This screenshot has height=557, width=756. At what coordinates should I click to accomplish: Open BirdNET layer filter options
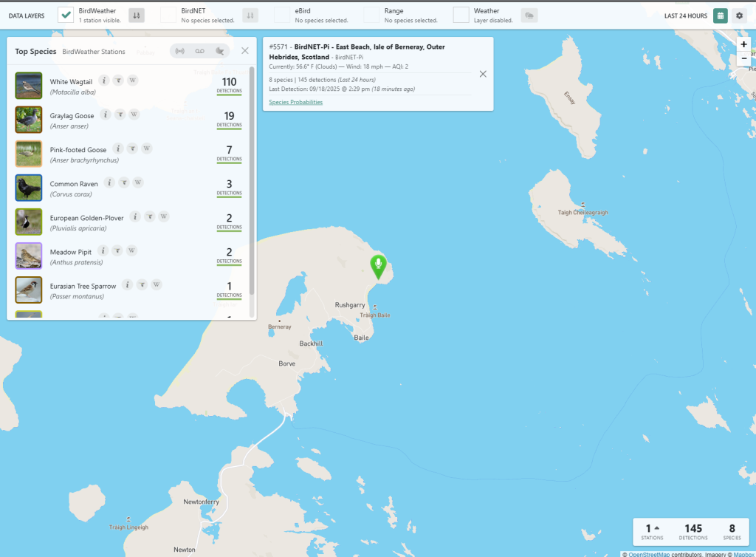(250, 16)
